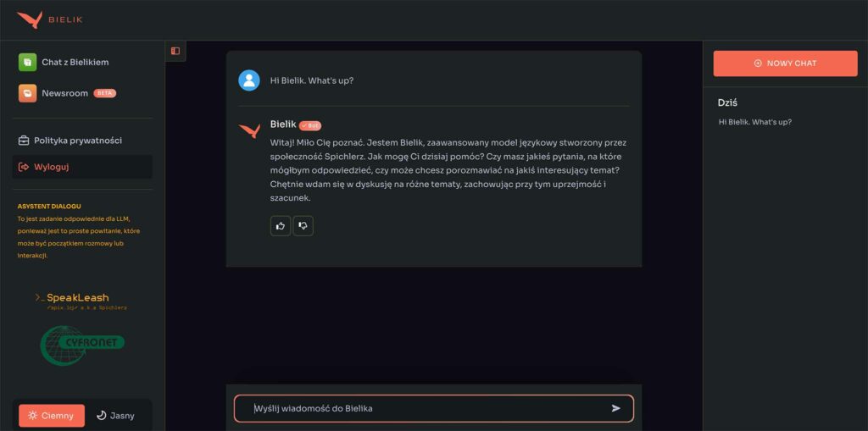Start a new chat with NOWY CHAT
The width and height of the screenshot is (868, 431).
coord(786,64)
